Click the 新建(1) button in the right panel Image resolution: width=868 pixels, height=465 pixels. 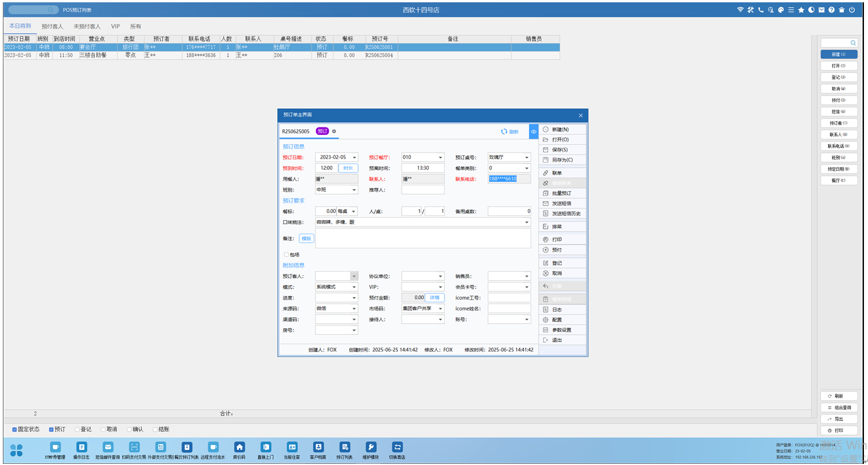pos(839,54)
